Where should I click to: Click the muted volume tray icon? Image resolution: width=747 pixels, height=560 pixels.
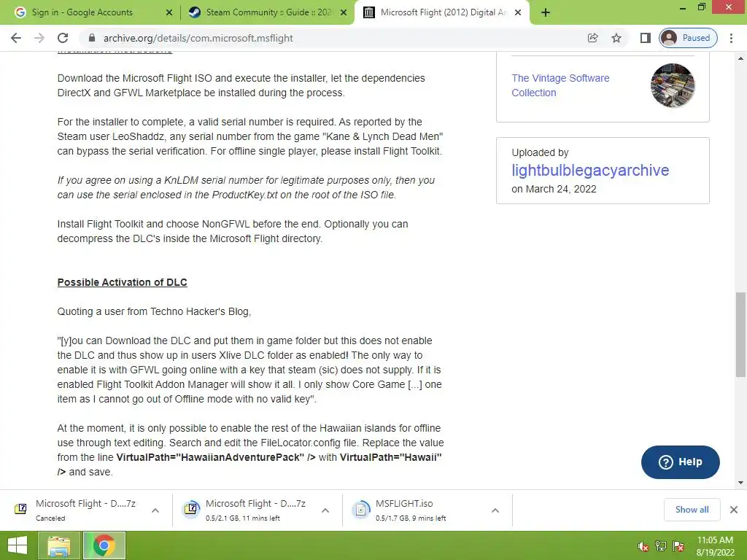pyautogui.click(x=643, y=546)
